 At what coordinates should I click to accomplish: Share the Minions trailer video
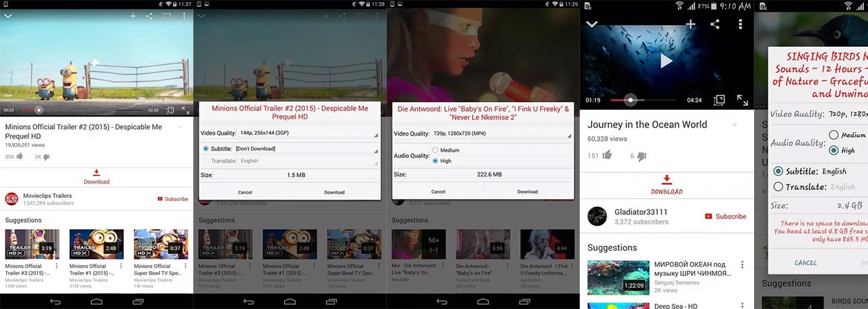pos(149,16)
